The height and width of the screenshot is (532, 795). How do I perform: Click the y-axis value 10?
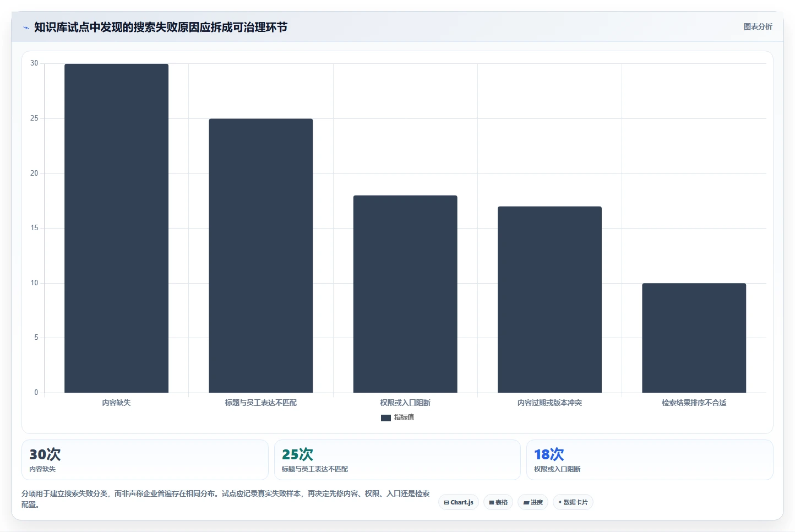[x=34, y=283]
